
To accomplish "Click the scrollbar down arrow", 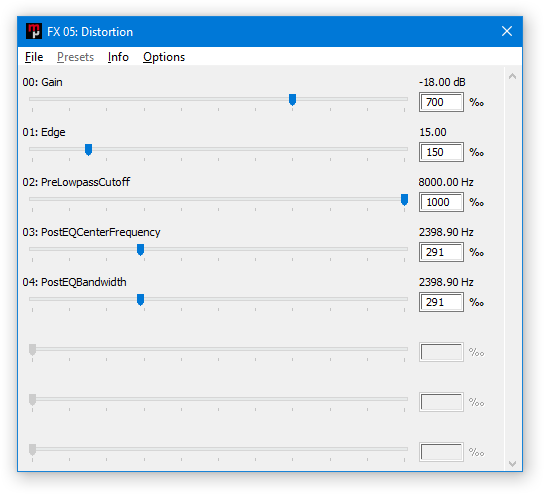I will coord(512,463).
